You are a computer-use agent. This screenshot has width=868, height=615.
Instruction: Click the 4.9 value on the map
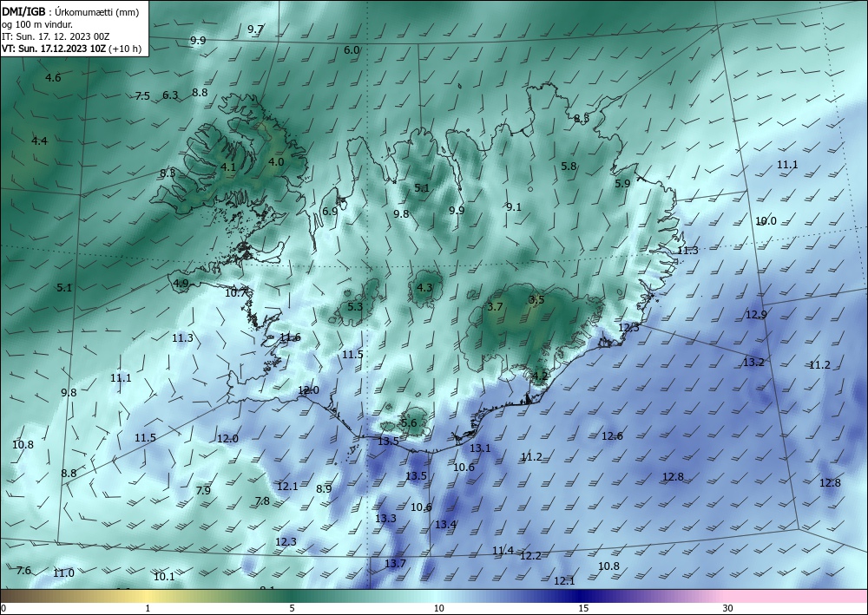(x=181, y=283)
